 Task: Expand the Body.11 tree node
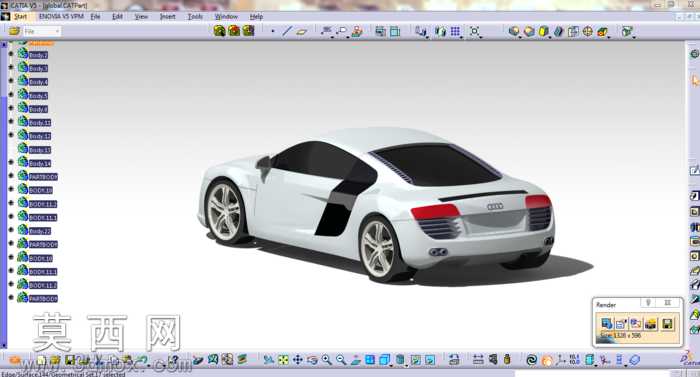(x=11, y=121)
